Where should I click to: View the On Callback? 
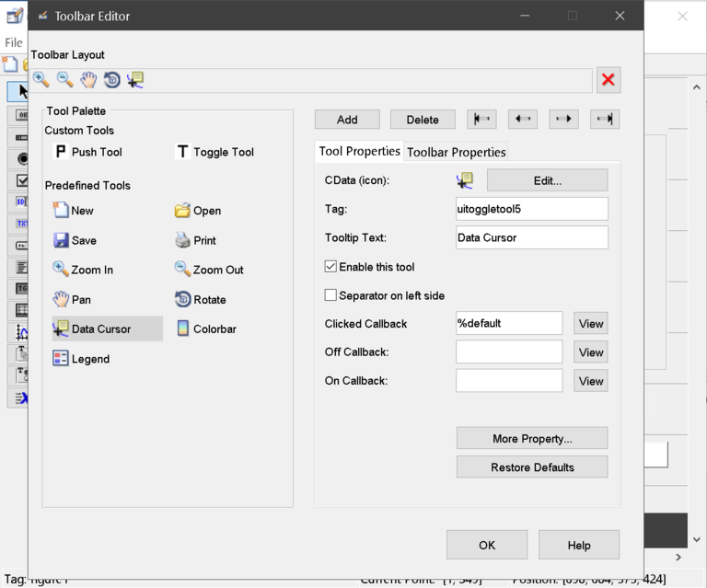coord(591,381)
